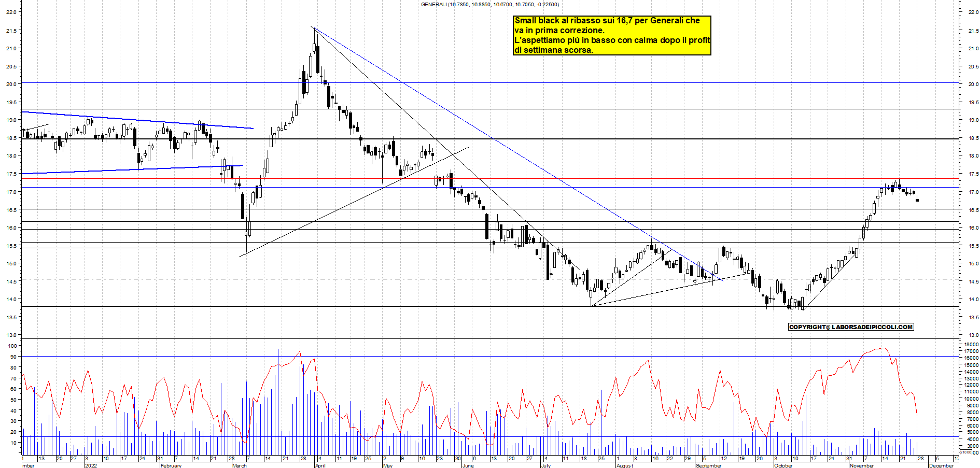Click the left-axis '17.5' price label
The height and width of the screenshot is (468, 980).
(x=10, y=174)
